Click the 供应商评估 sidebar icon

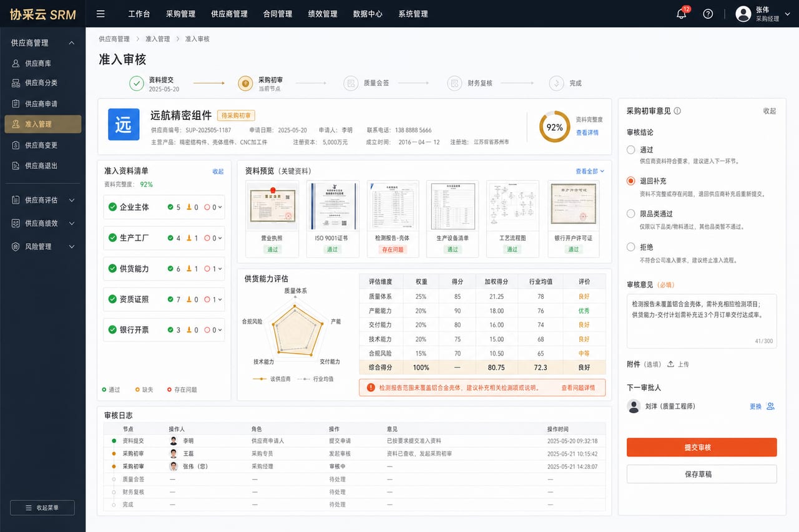[x=16, y=200]
